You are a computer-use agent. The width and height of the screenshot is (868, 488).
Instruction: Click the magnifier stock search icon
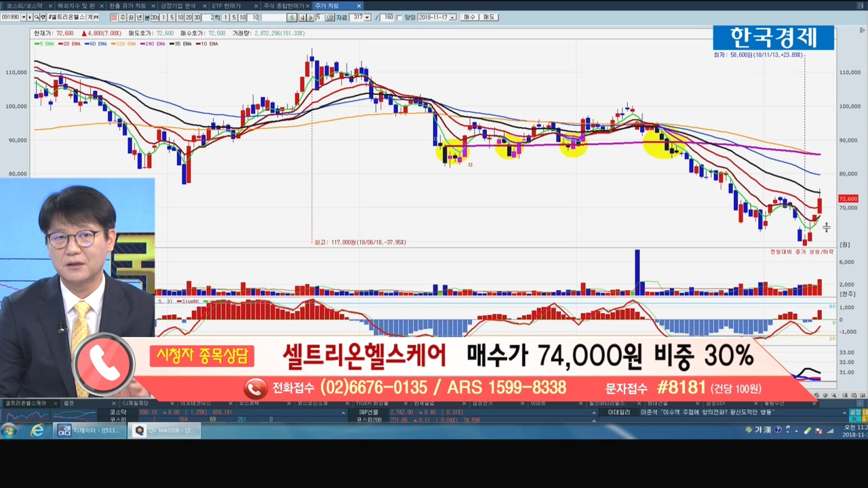pyautogui.click(x=37, y=17)
